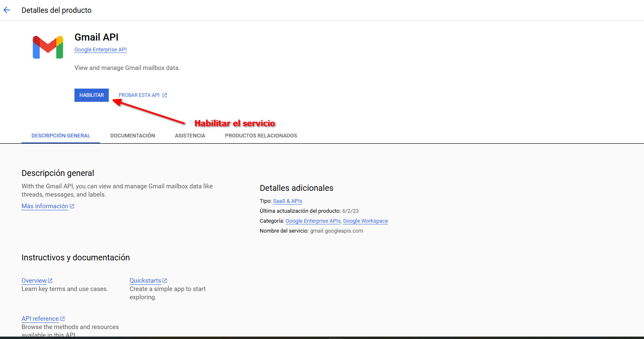Viewport: 644px width, 339px height.
Task: Open the Google Enterprise API link under title
Action: tap(101, 50)
